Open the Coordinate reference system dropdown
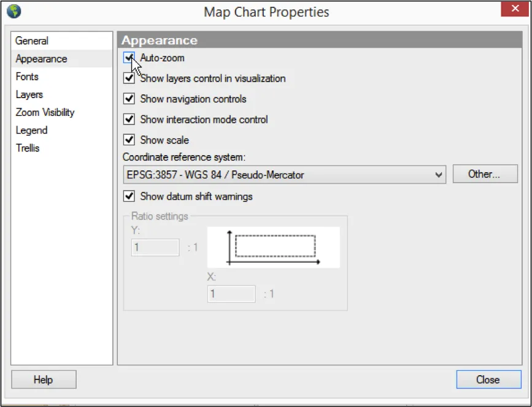The width and height of the screenshot is (532, 407). click(x=284, y=175)
